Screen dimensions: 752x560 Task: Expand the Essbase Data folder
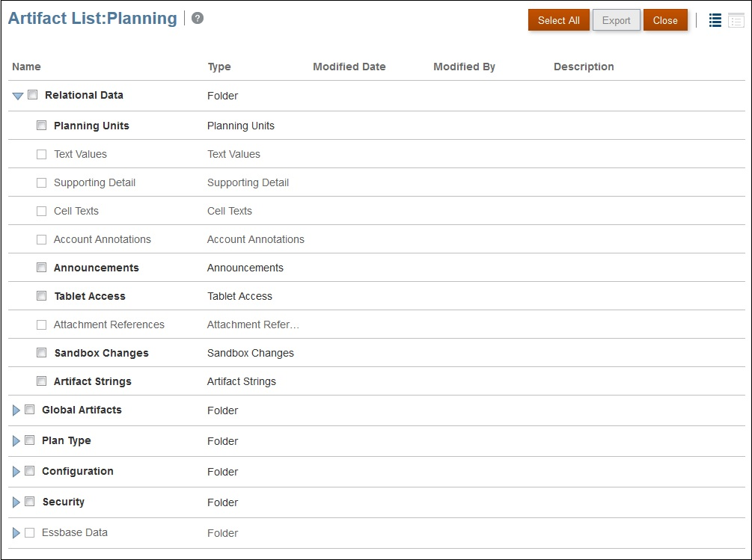[16, 533]
